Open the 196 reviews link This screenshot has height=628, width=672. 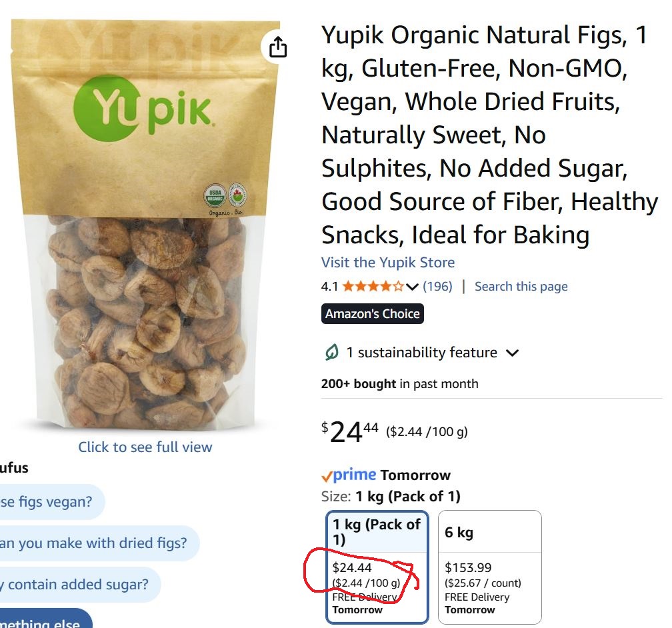click(x=437, y=287)
